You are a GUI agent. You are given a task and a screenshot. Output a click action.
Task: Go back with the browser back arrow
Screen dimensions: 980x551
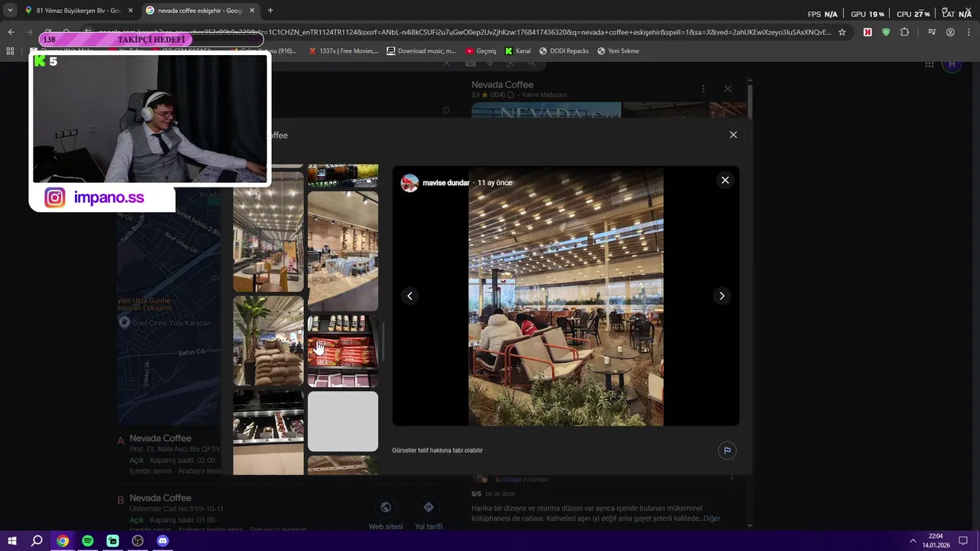pos(11,32)
